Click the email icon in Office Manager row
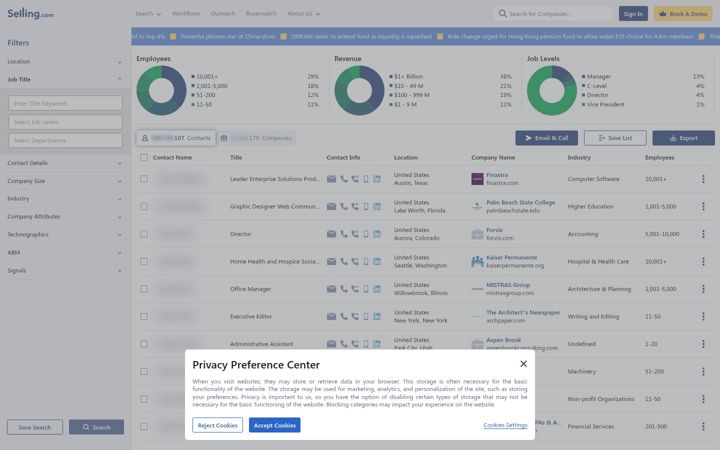The width and height of the screenshot is (720, 450). (x=331, y=289)
